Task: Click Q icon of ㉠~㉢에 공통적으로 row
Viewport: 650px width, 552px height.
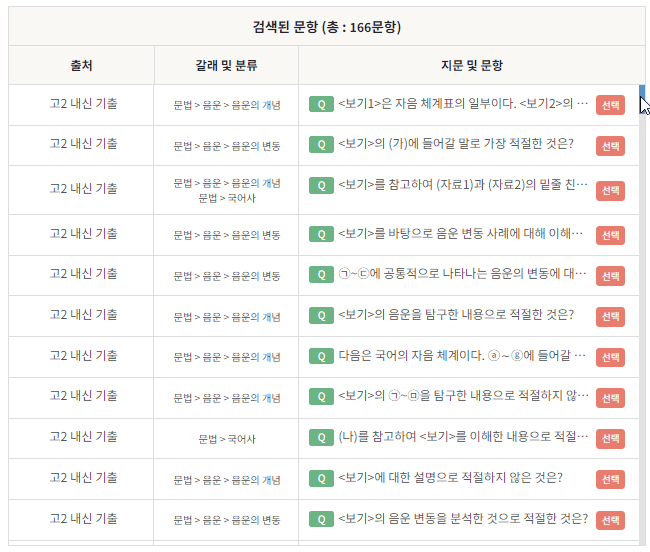Action: point(321,275)
